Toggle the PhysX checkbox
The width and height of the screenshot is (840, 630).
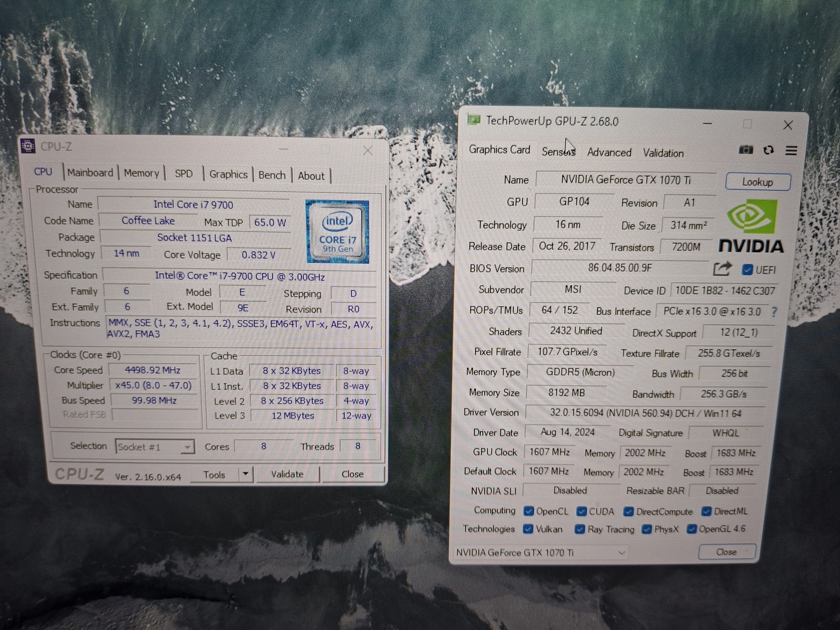click(647, 529)
